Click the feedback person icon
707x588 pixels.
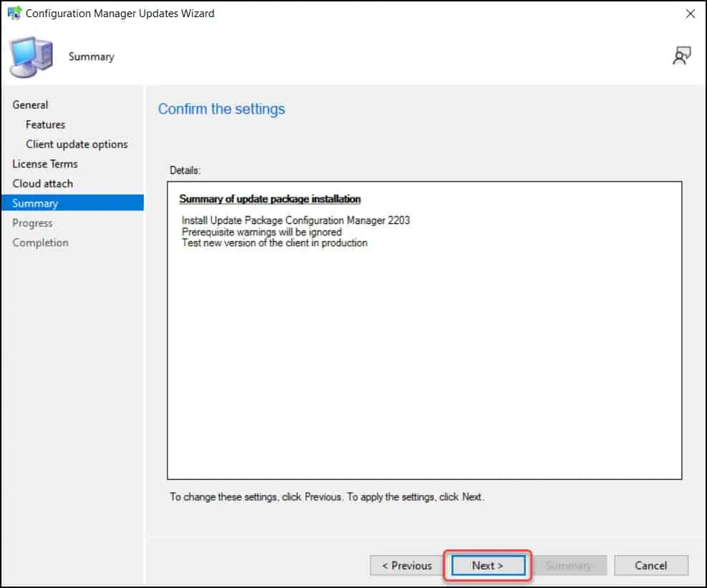[681, 56]
